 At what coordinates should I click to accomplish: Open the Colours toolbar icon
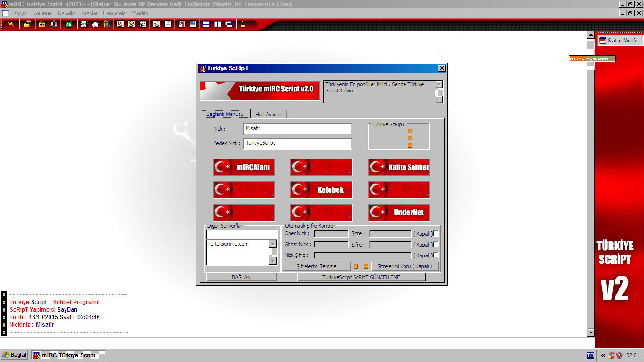click(107, 24)
